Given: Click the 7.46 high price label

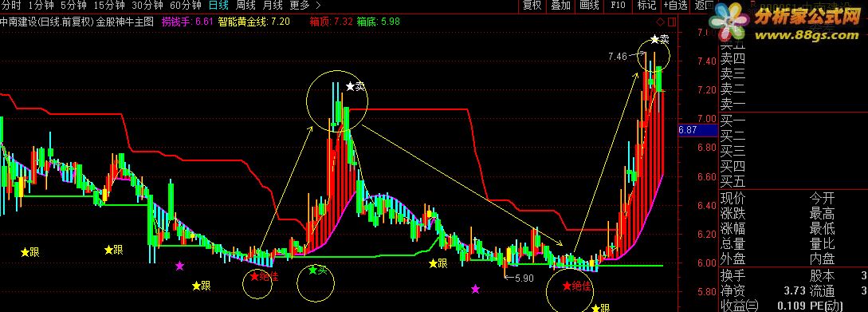Looking at the screenshot, I should [617, 57].
